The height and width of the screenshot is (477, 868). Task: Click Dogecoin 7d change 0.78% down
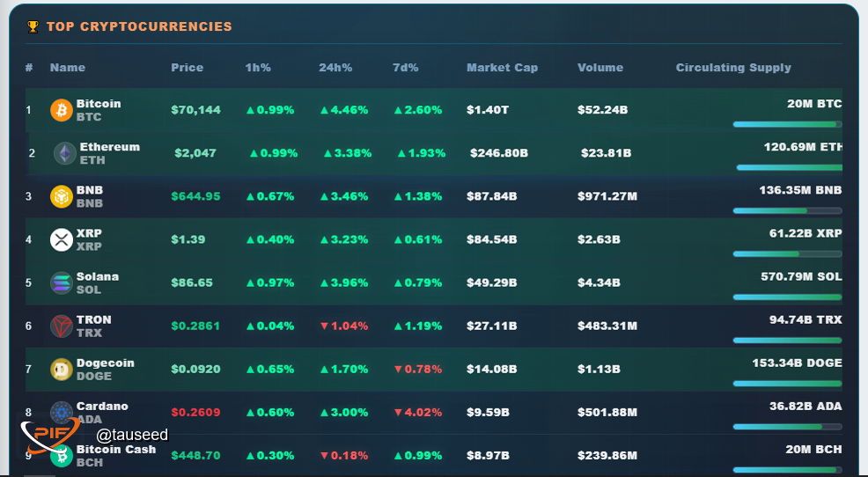click(418, 369)
